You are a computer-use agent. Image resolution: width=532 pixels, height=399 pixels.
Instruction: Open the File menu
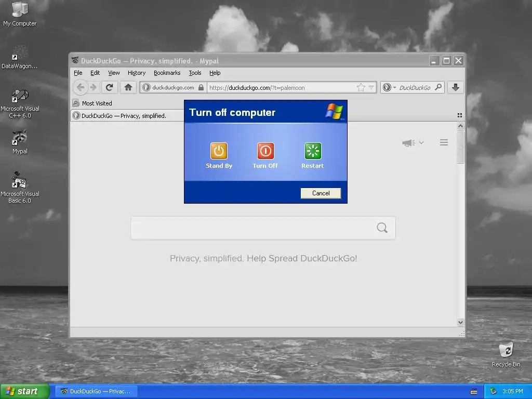pyautogui.click(x=78, y=73)
